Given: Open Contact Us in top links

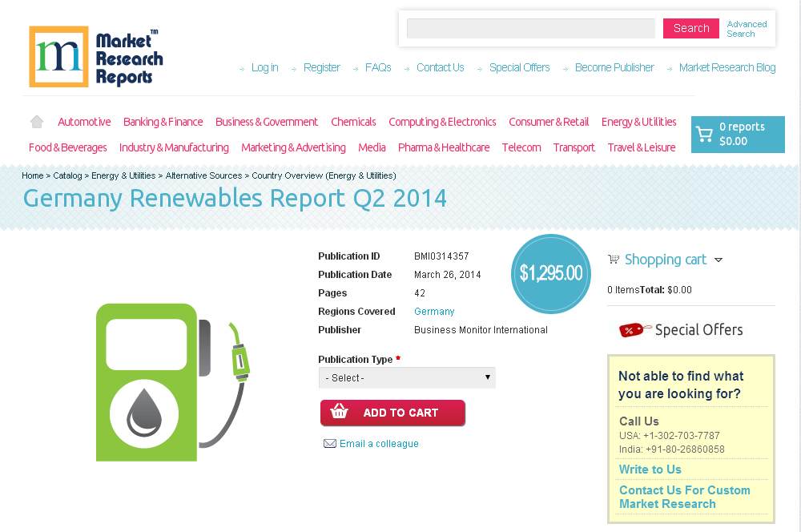Looking at the screenshot, I should point(441,67).
